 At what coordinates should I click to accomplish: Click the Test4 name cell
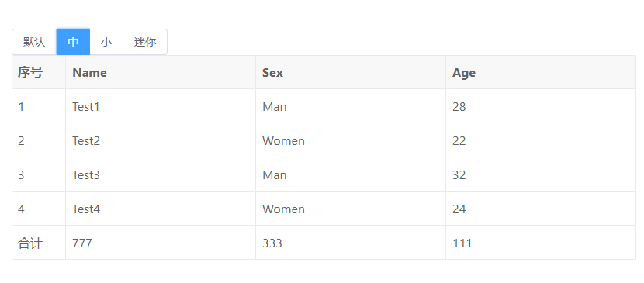(161, 209)
